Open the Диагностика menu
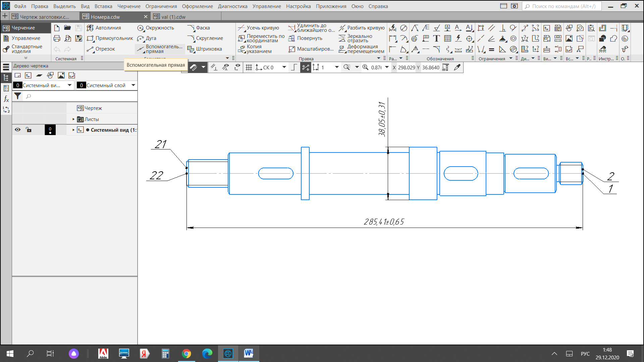Viewport: 644px width, 362px height. [232, 6]
